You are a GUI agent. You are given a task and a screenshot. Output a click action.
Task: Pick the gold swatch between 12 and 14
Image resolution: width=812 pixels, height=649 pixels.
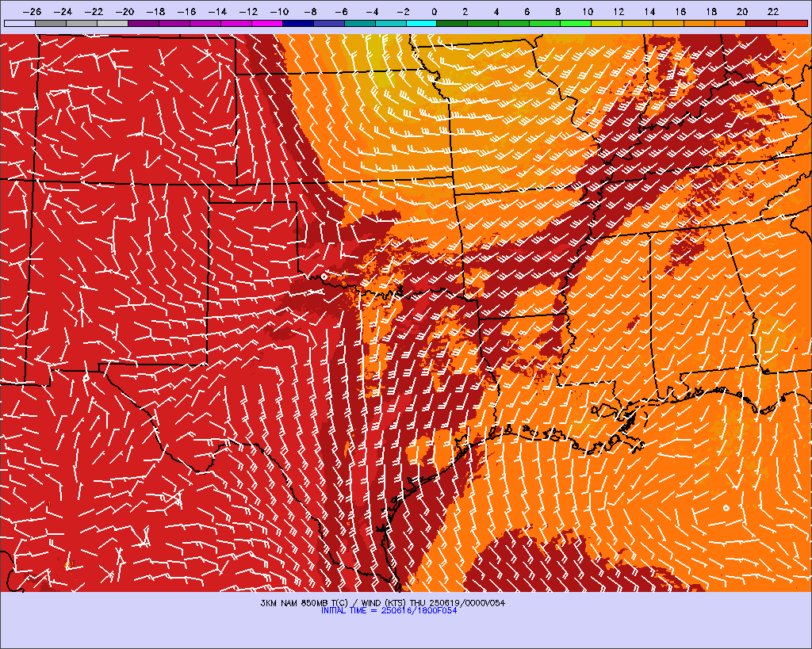[x=638, y=23]
